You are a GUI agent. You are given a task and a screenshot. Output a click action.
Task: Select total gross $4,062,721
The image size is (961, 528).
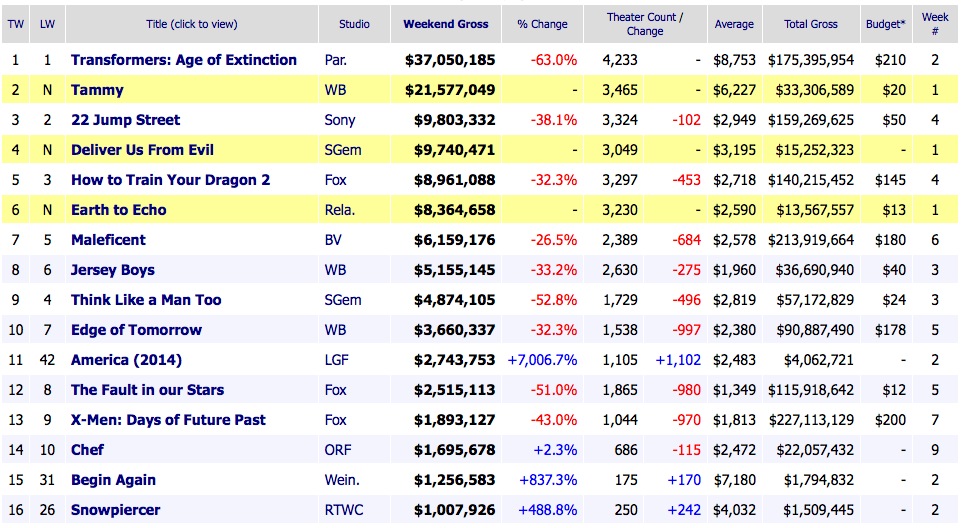(819, 360)
